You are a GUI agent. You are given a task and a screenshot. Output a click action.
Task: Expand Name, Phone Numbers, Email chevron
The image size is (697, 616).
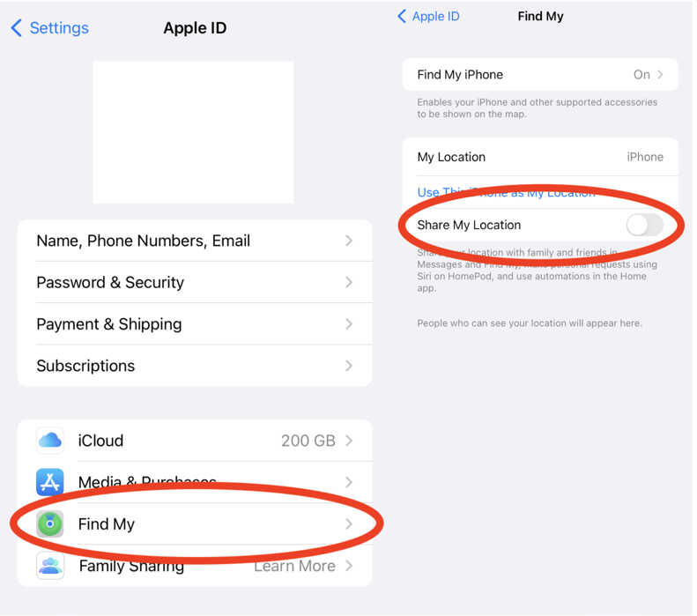pos(349,241)
